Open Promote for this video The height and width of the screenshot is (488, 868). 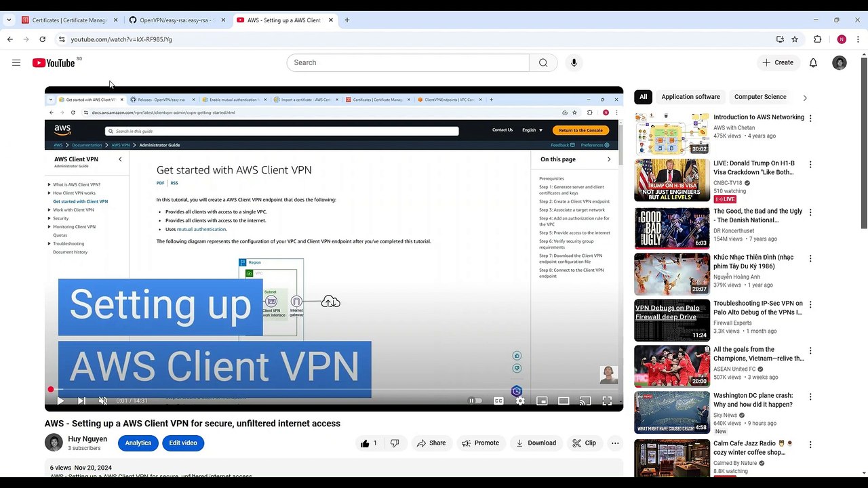[480, 443]
